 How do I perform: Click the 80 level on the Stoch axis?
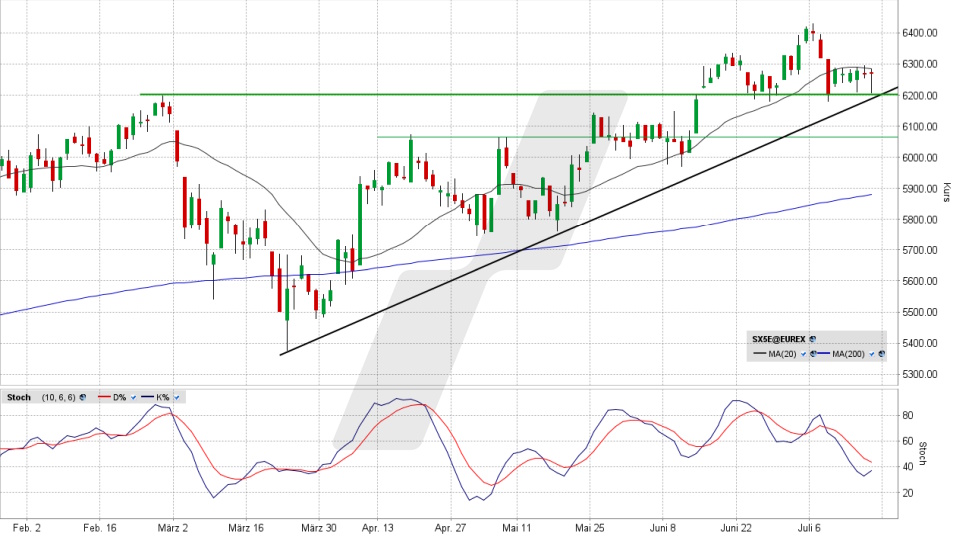pos(907,416)
